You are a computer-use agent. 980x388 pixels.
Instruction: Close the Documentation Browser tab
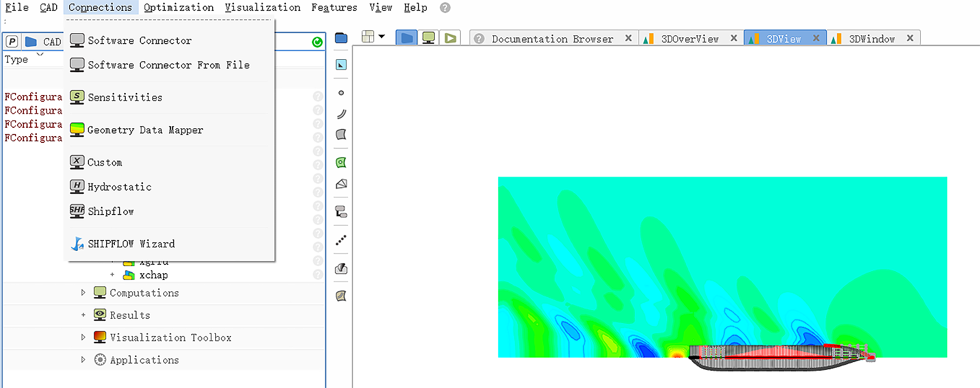pos(629,38)
